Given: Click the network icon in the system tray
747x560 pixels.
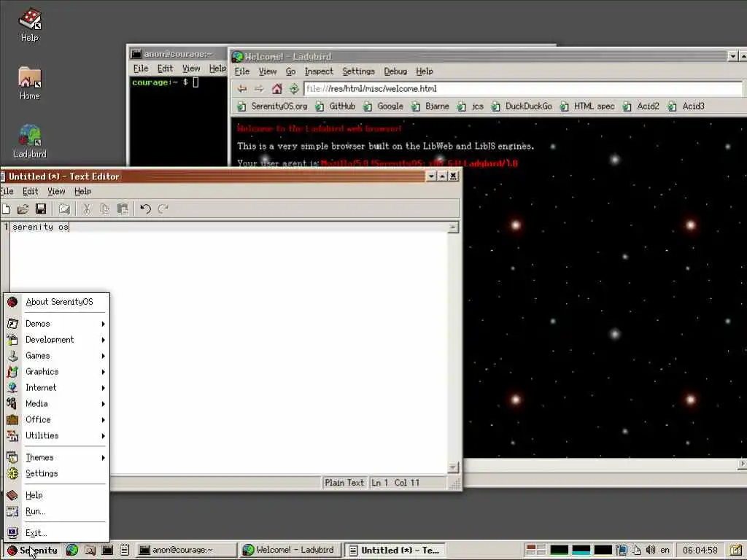Looking at the screenshot, I should pos(622,550).
